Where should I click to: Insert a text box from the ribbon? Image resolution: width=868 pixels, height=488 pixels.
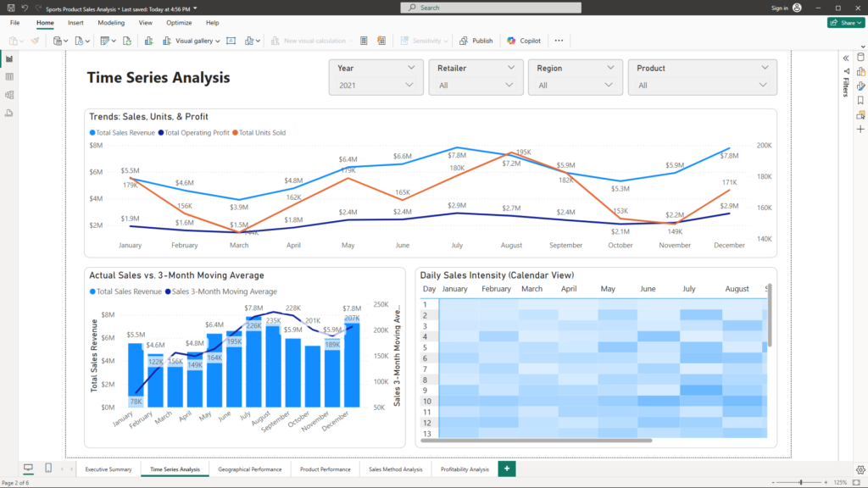coord(230,41)
